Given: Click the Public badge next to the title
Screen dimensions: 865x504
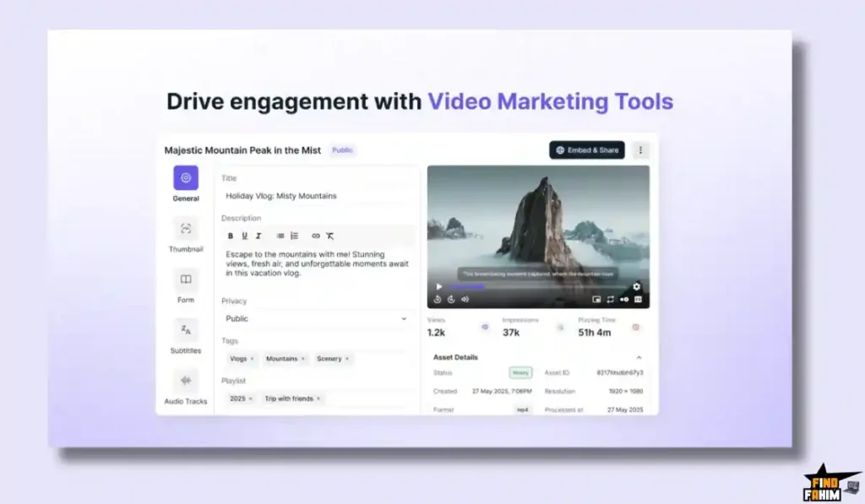Looking at the screenshot, I should tap(341, 149).
